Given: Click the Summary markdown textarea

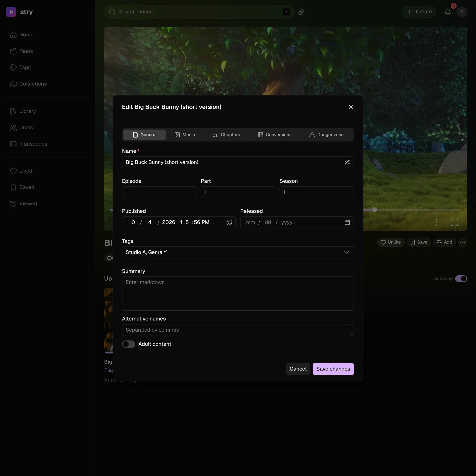Looking at the screenshot, I should [x=238, y=293].
